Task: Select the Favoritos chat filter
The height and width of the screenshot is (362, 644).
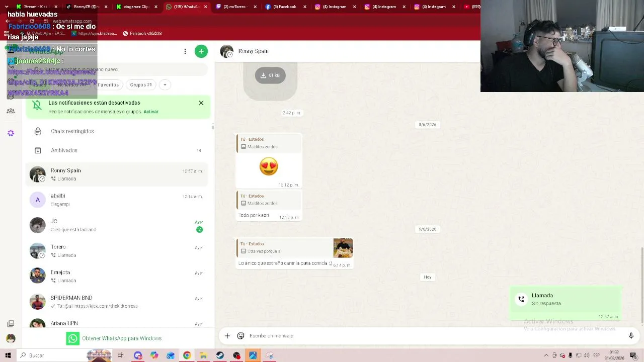Action: [x=108, y=85]
